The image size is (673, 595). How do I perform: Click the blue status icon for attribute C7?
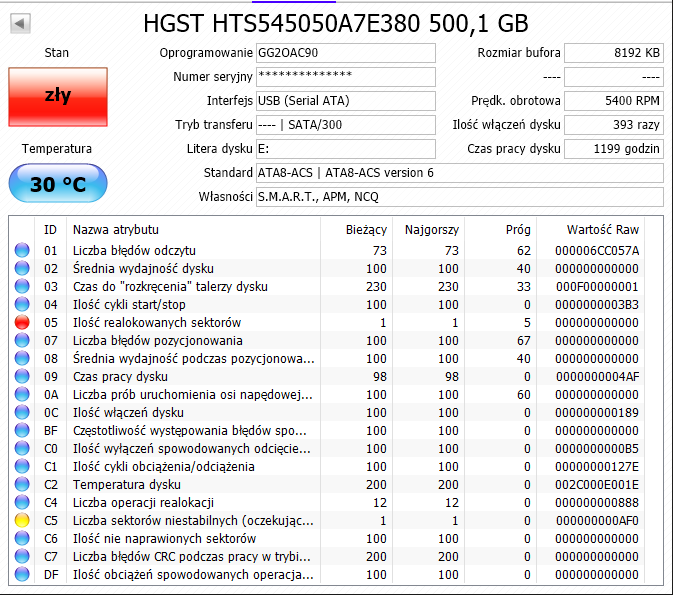[22, 557]
